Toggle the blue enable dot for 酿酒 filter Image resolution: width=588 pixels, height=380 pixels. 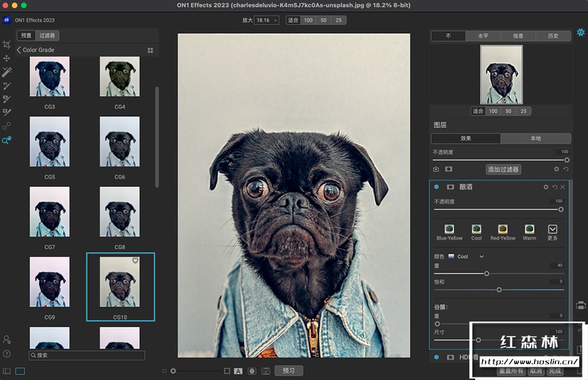click(x=437, y=187)
